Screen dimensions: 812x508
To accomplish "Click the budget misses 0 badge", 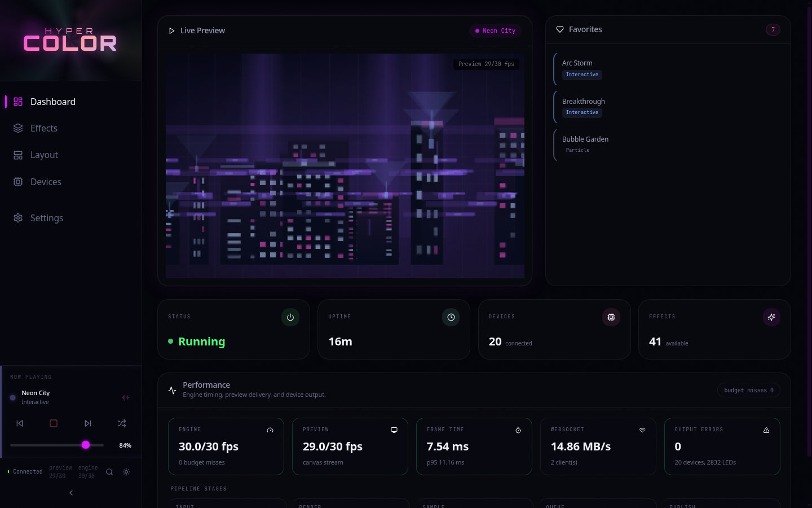I will point(749,390).
